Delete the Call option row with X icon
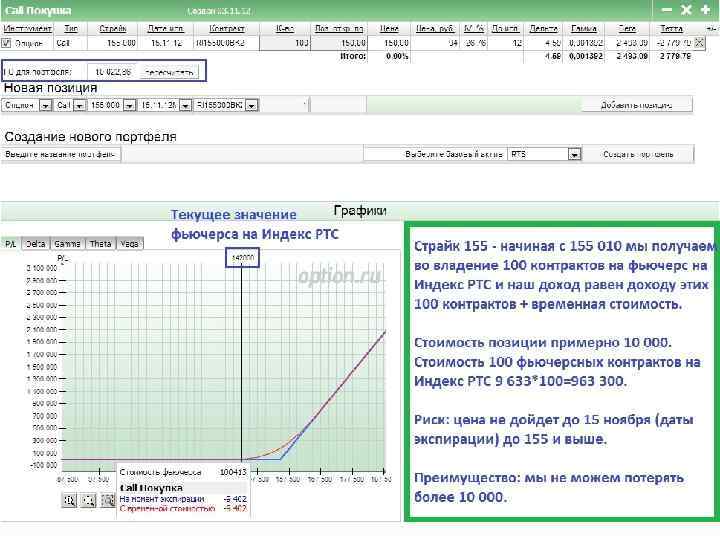 pyautogui.click(x=699, y=43)
